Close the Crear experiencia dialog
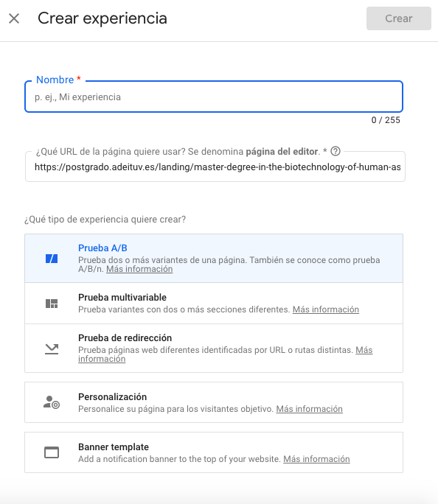 (14, 18)
